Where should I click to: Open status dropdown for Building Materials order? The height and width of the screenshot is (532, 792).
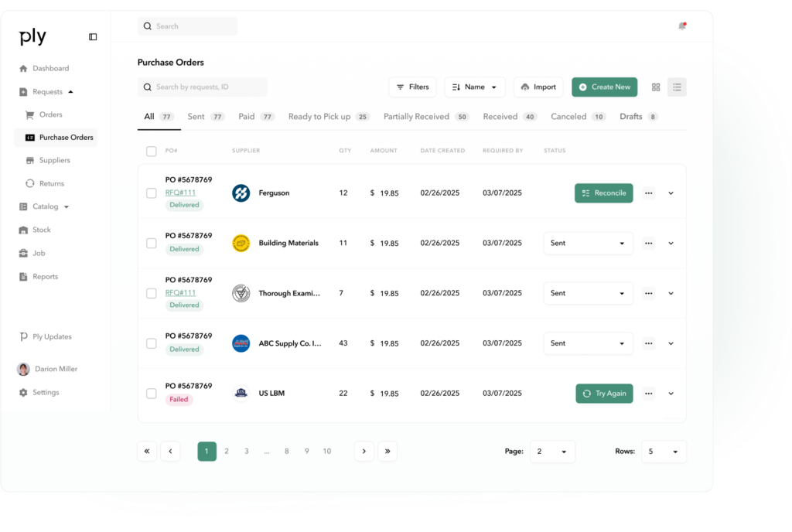[x=588, y=244]
